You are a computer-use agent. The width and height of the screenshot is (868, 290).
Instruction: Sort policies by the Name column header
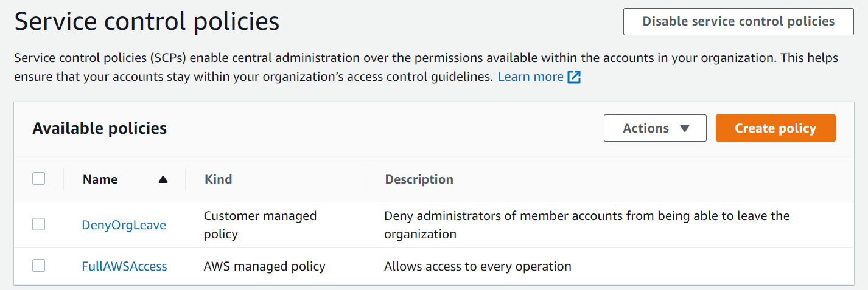point(100,179)
